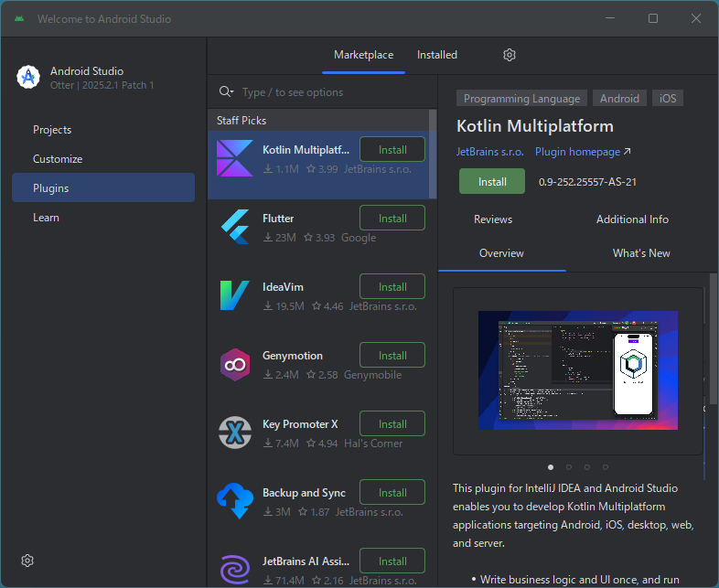Open the Reviews tab
The width and height of the screenshot is (719, 588).
point(493,219)
